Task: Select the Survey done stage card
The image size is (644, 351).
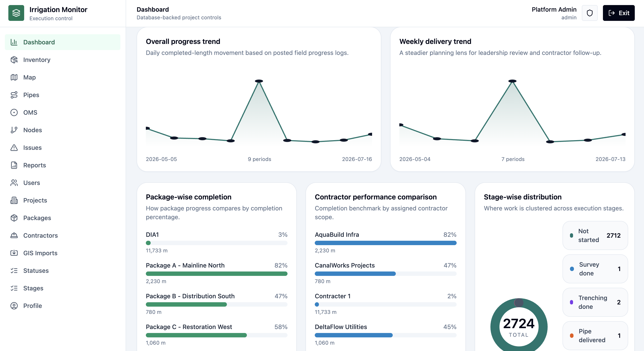Action: [x=595, y=269]
